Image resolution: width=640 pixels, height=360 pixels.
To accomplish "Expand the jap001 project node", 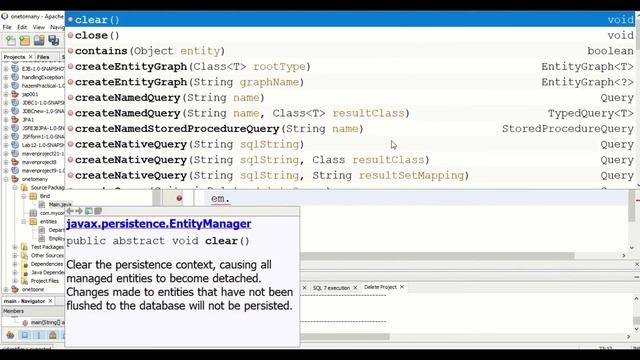I will (6, 94).
